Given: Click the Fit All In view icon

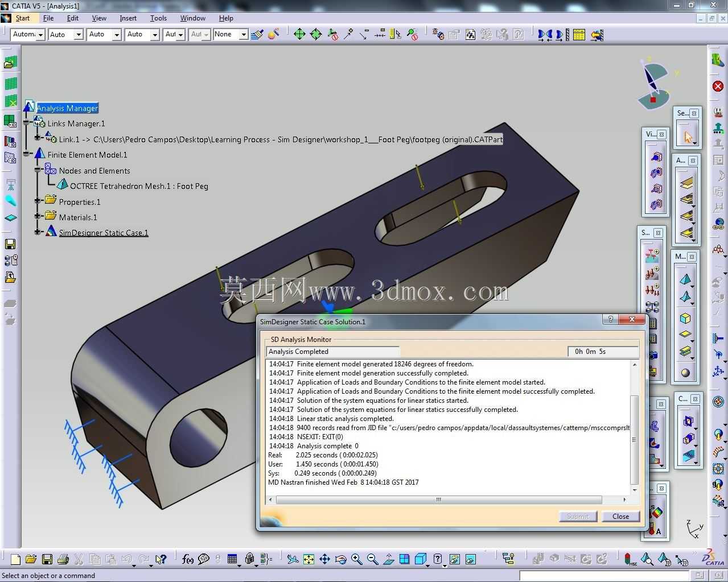Looking at the screenshot, I should click(309, 559).
